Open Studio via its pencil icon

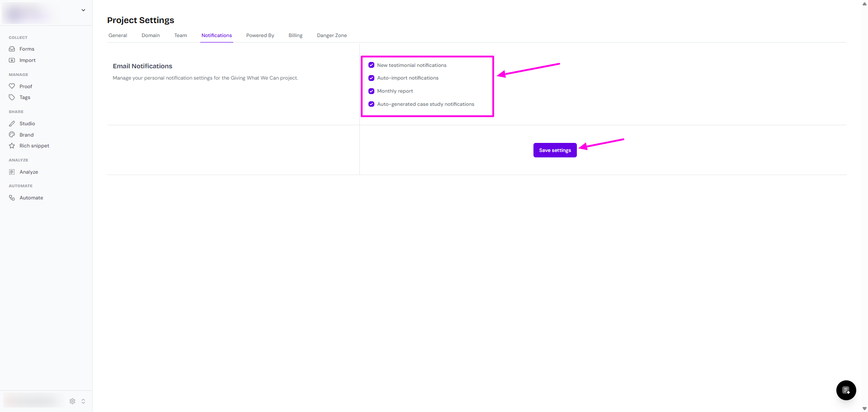(x=12, y=123)
